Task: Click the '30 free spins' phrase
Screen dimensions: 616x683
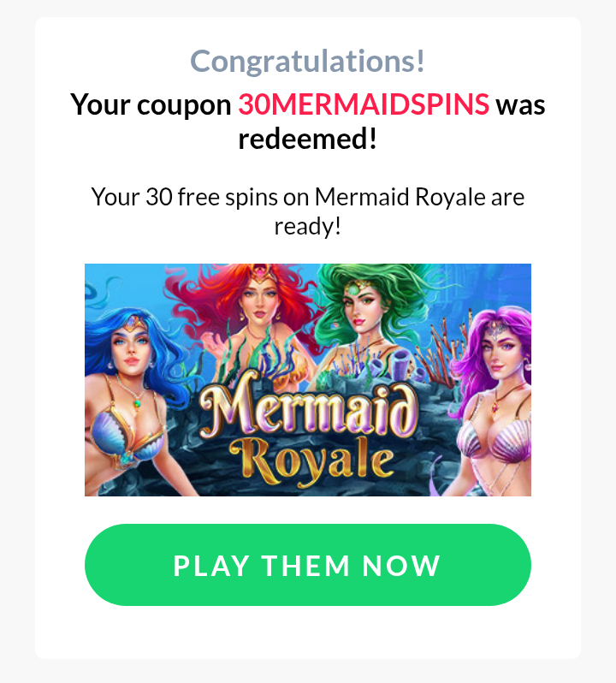Action: (211, 198)
